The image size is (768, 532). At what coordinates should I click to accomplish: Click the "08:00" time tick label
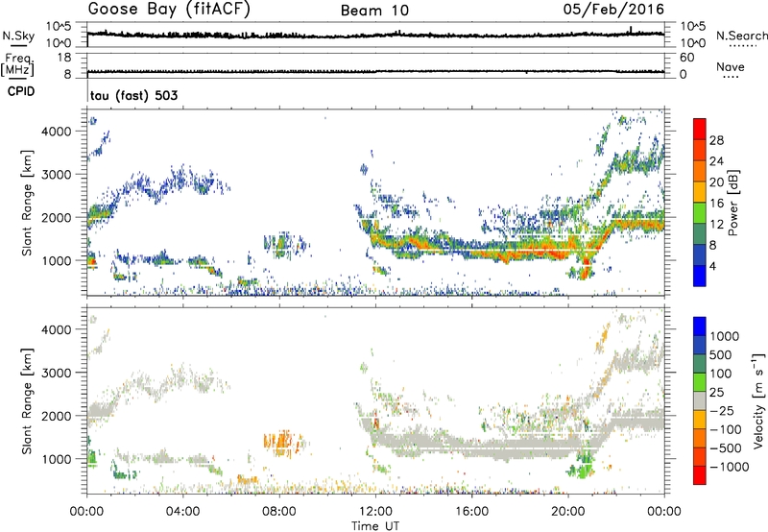279,512
